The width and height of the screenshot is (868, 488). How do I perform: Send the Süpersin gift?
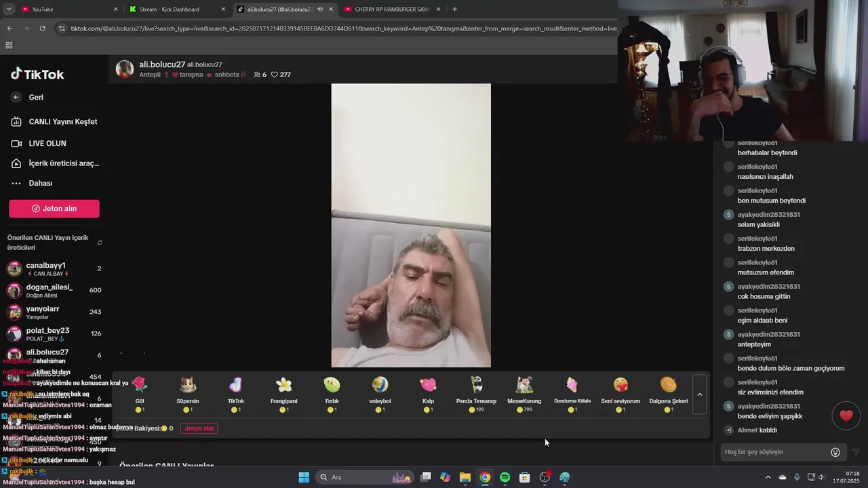click(188, 393)
